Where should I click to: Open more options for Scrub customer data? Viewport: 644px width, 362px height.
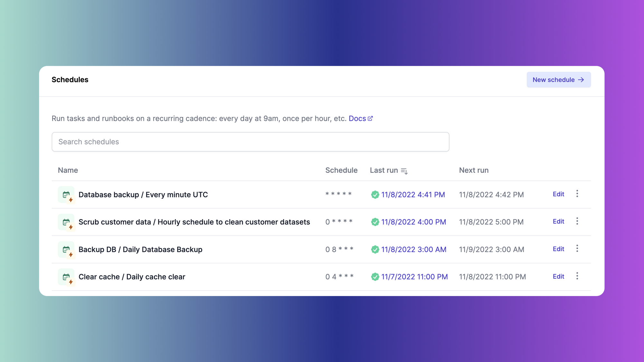pos(577,221)
